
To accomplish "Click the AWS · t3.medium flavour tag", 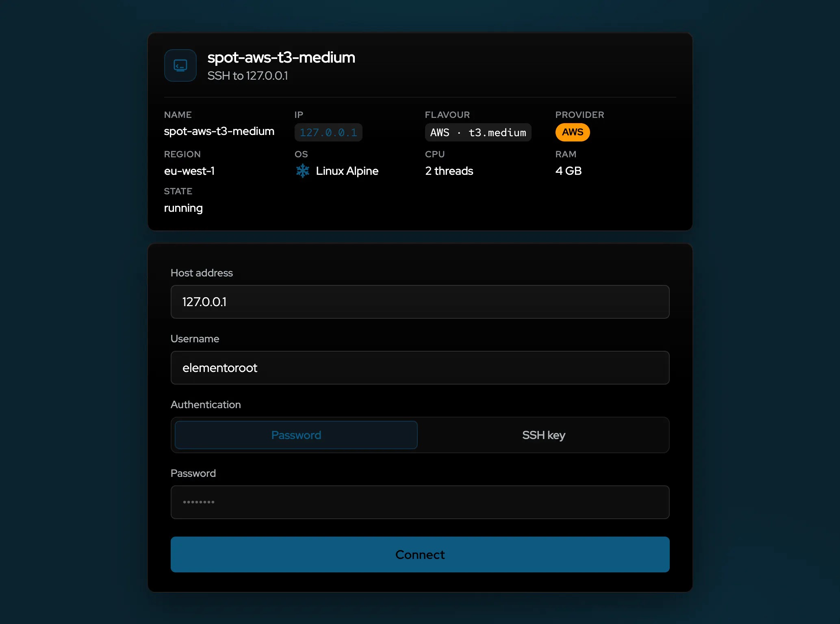I will [478, 133].
